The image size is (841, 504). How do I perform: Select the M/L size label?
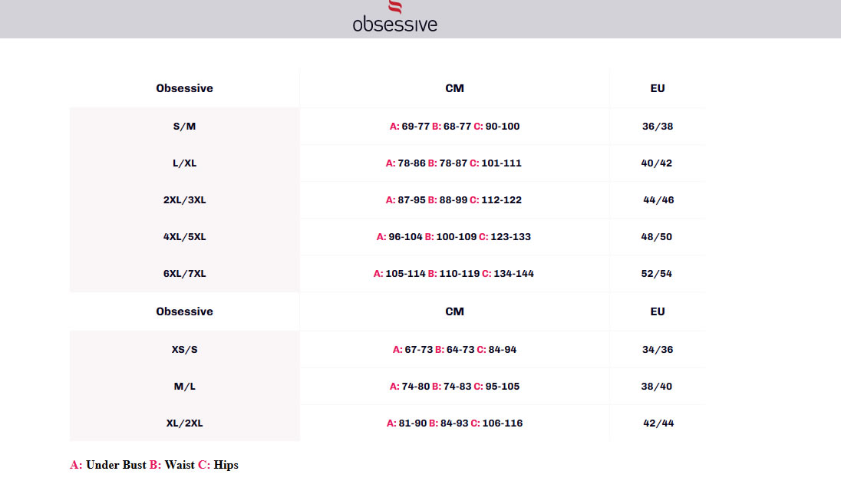(x=184, y=386)
